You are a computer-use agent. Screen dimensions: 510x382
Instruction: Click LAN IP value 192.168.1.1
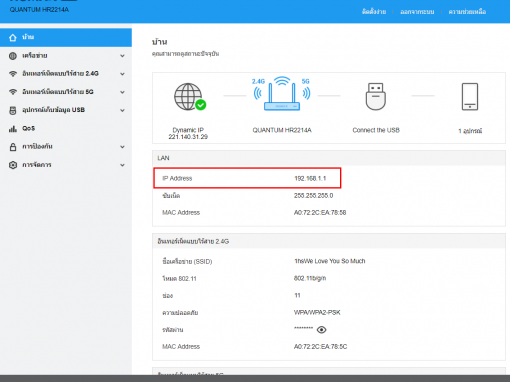point(310,178)
